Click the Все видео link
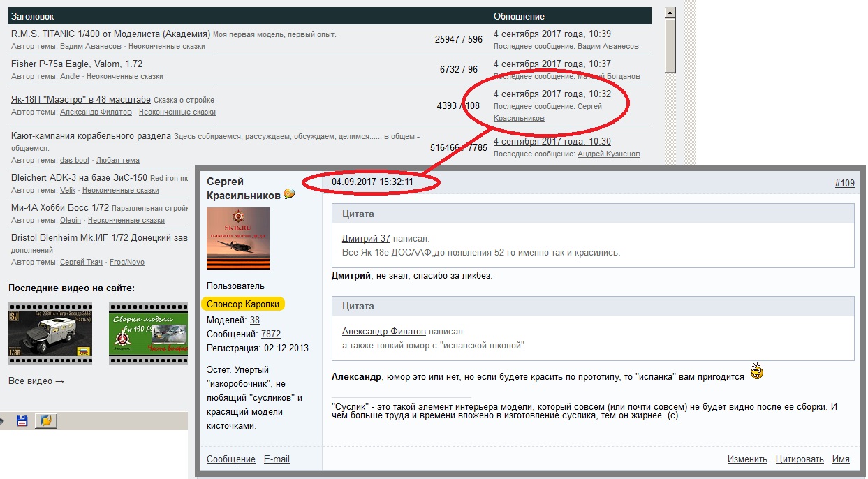The image size is (868, 479). pos(36,381)
